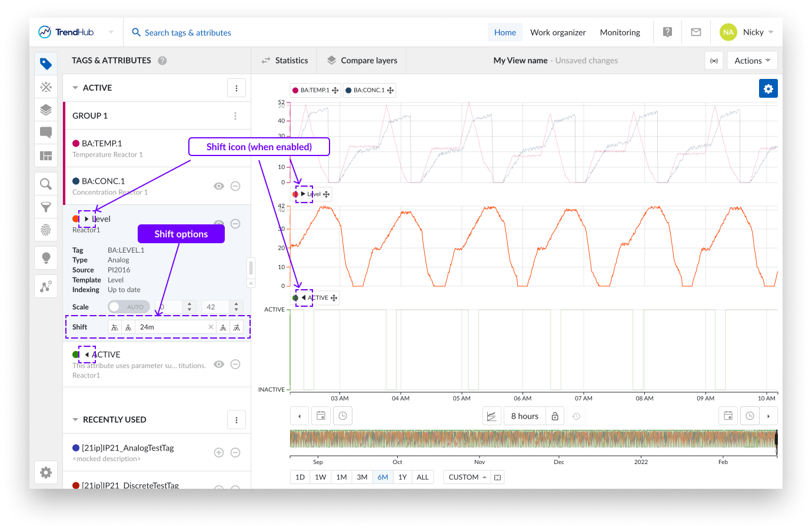Toggle visibility of the ACTIVE tag

point(219,365)
